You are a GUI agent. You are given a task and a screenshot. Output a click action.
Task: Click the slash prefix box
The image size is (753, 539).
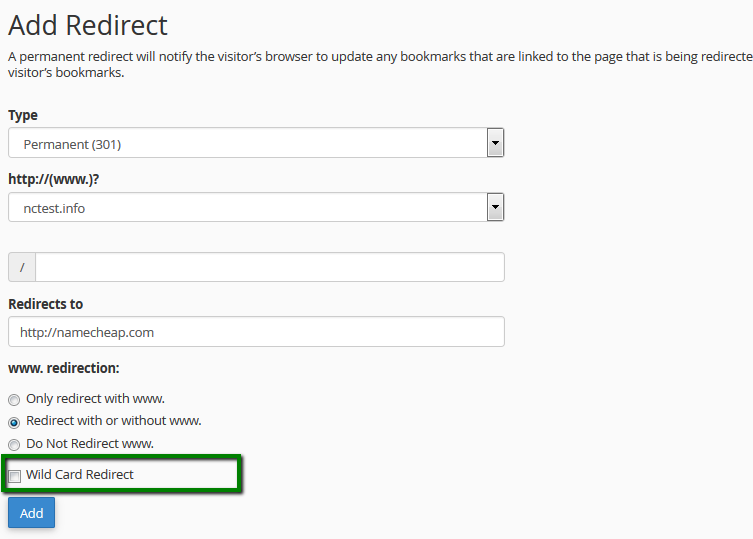22,267
